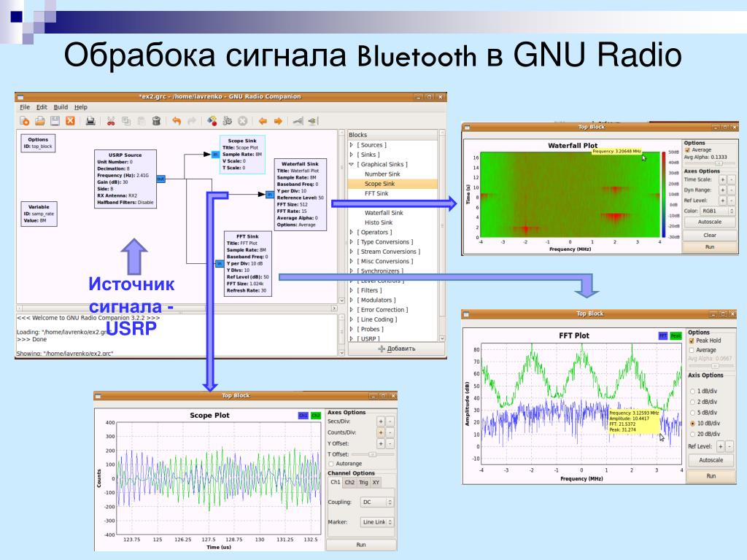Screen dimensions: 747x560
Task: Select 1 dB/div radio button
Action: pos(692,392)
